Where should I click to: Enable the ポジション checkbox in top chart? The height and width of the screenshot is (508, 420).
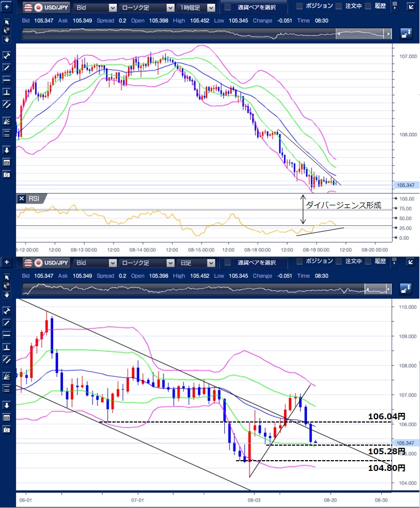coord(300,7)
